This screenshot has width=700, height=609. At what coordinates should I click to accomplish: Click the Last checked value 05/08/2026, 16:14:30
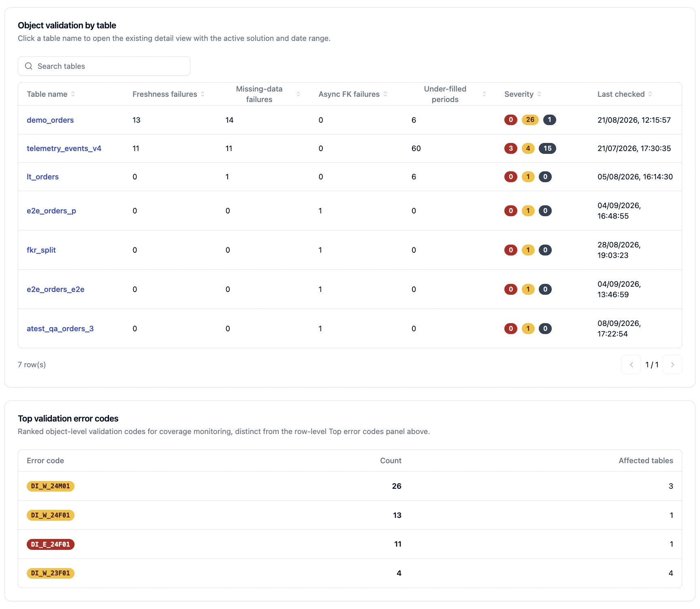(635, 177)
